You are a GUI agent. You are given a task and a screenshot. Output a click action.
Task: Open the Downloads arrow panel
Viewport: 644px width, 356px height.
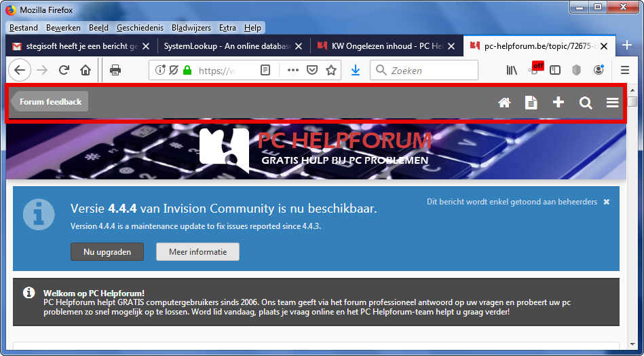[356, 70]
